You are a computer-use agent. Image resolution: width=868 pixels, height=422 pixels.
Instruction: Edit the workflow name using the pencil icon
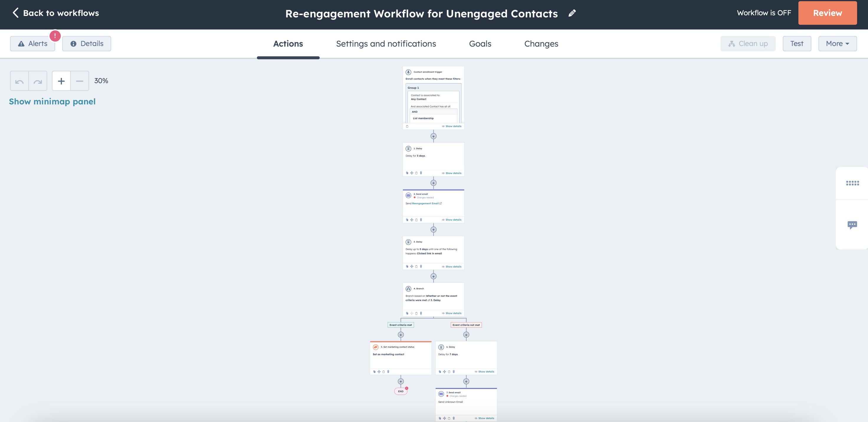[x=572, y=13]
